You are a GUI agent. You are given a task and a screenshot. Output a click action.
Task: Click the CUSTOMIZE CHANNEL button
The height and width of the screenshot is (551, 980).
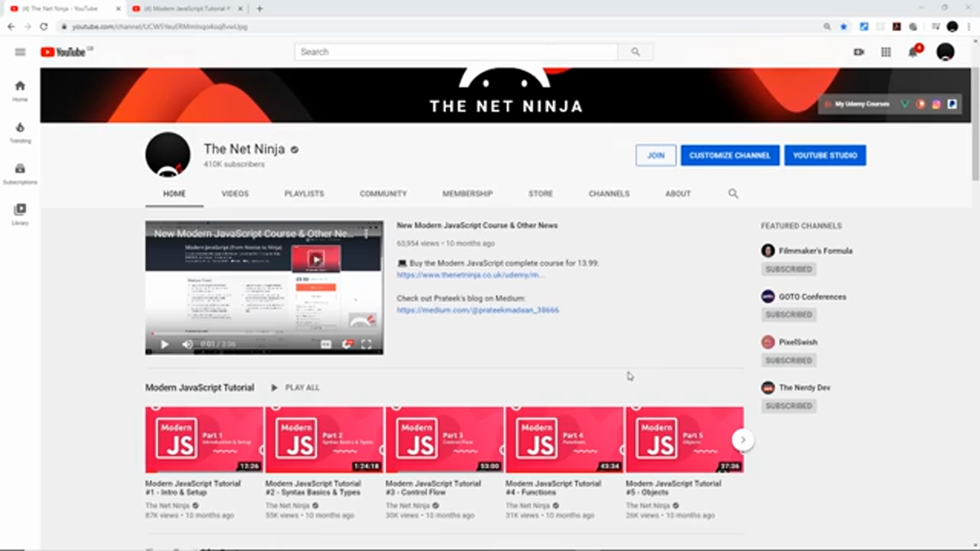pos(730,155)
